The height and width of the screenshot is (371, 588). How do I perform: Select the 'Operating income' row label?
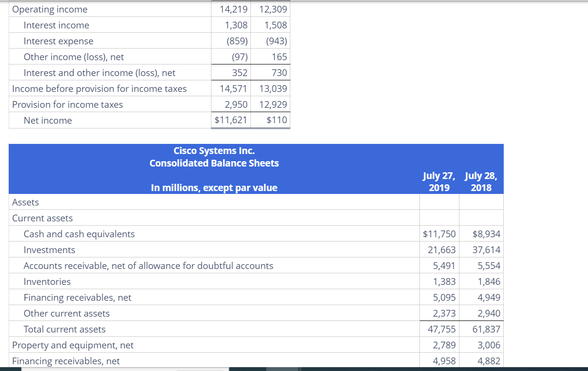click(x=50, y=9)
